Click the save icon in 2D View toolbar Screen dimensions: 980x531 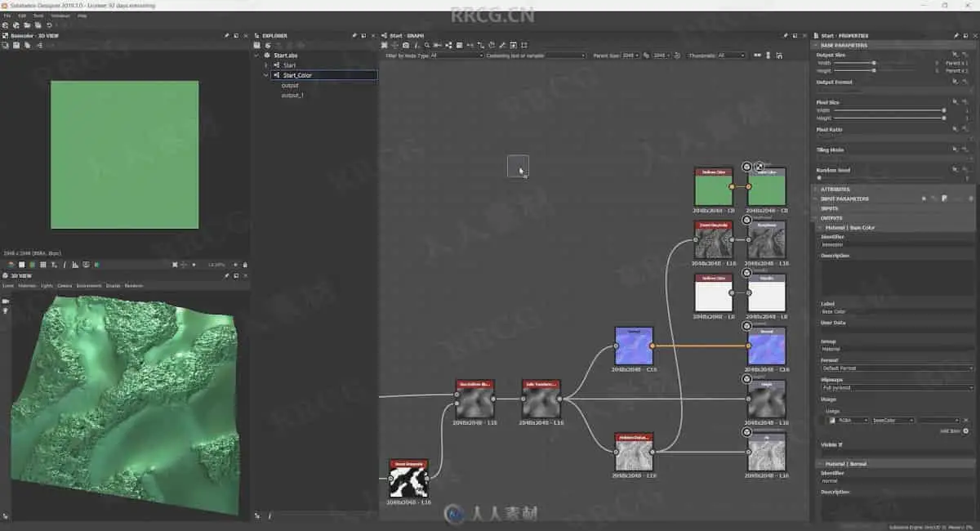[x=16, y=45]
